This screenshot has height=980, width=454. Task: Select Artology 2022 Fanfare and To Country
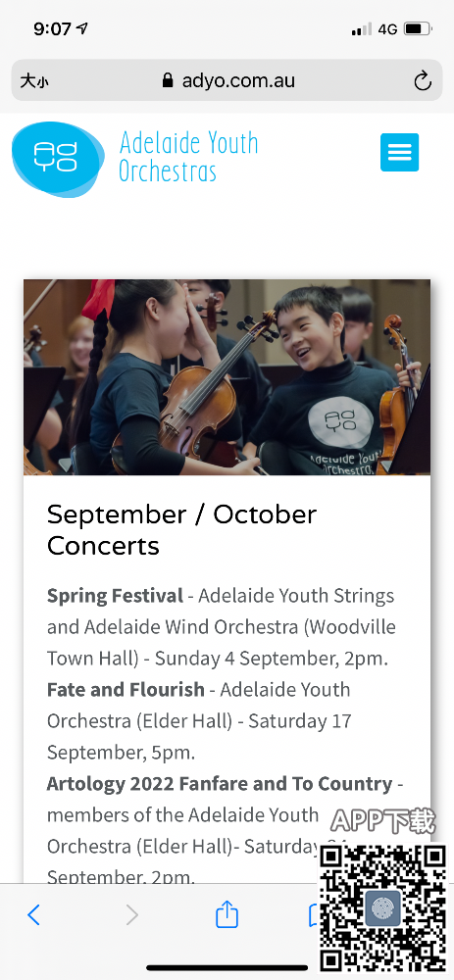(x=220, y=783)
